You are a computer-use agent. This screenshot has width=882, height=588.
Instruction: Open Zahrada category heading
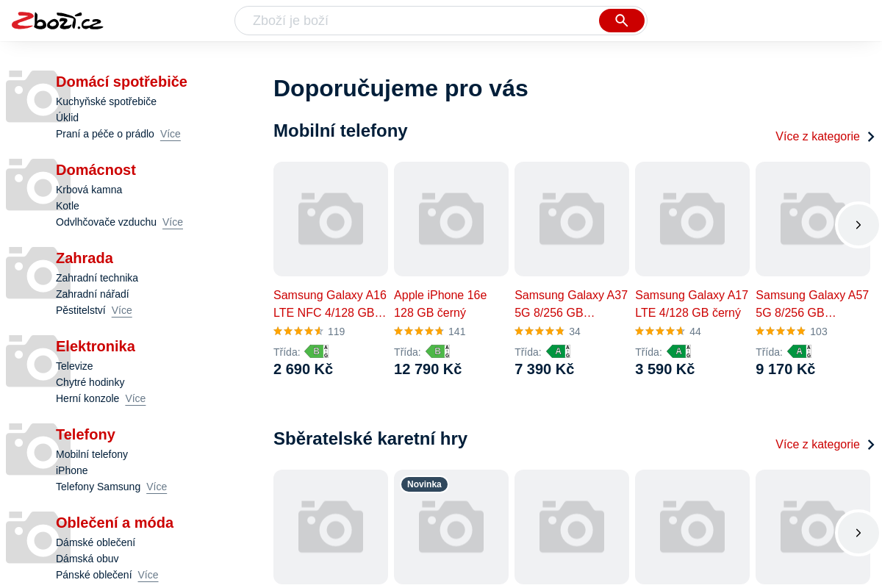click(85, 258)
